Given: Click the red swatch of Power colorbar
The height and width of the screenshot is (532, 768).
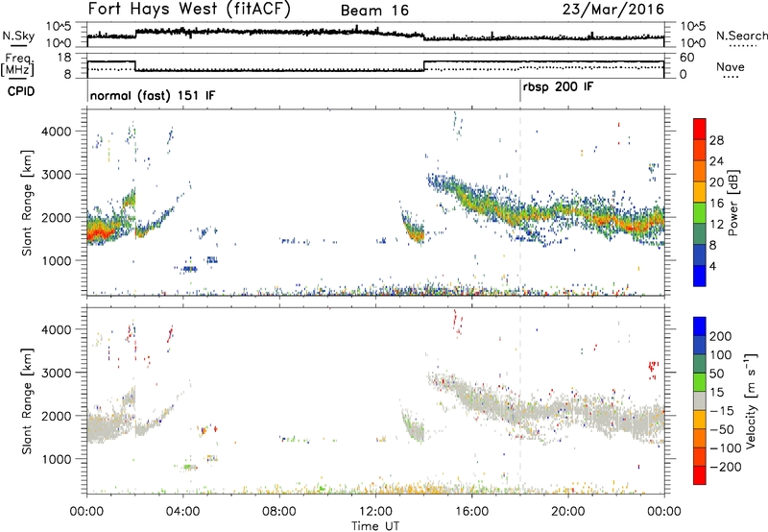Looking at the screenshot, I should point(700,129).
